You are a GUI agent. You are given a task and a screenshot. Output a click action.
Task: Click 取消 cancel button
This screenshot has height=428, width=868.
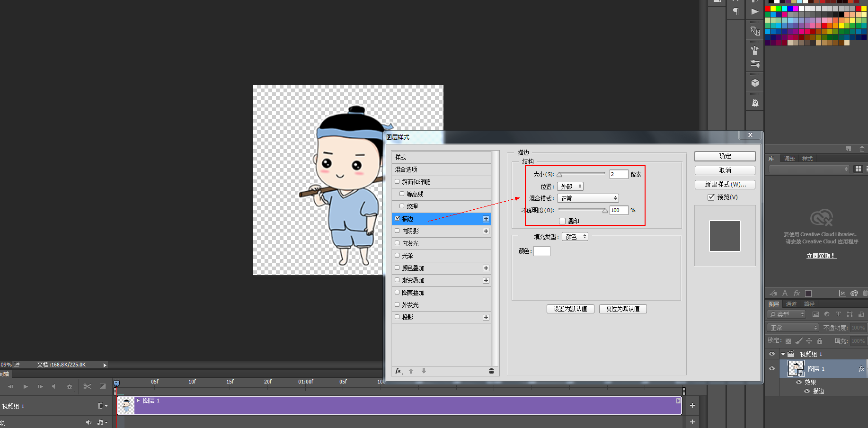pos(725,170)
